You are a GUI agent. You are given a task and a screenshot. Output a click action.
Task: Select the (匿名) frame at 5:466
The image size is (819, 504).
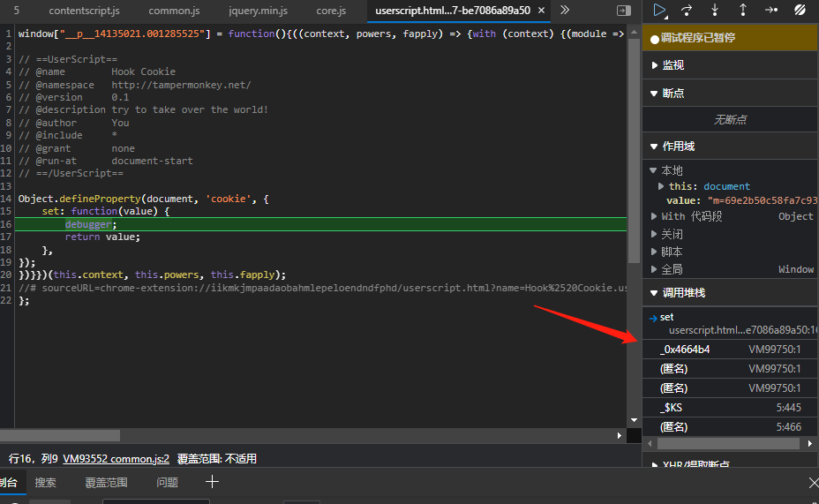coord(730,426)
